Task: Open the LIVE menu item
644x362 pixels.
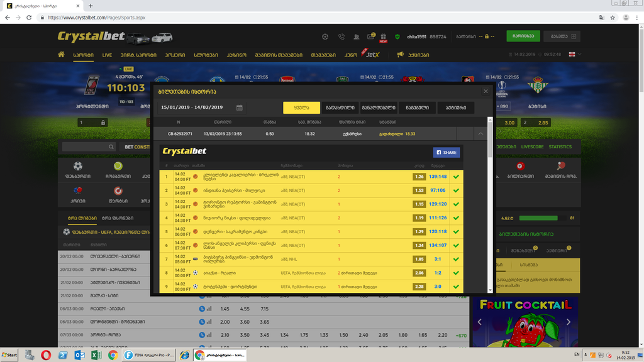Action: (x=107, y=55)
